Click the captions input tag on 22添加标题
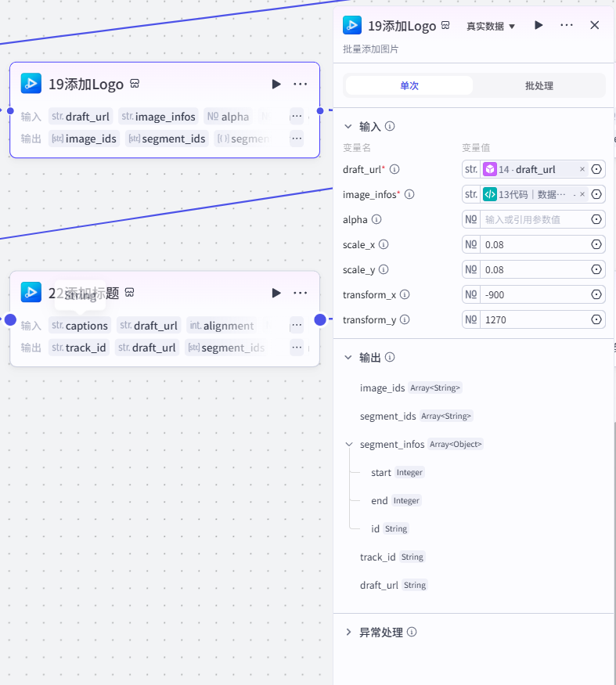This screenshot has height=685, width=616. coord(80,326)
